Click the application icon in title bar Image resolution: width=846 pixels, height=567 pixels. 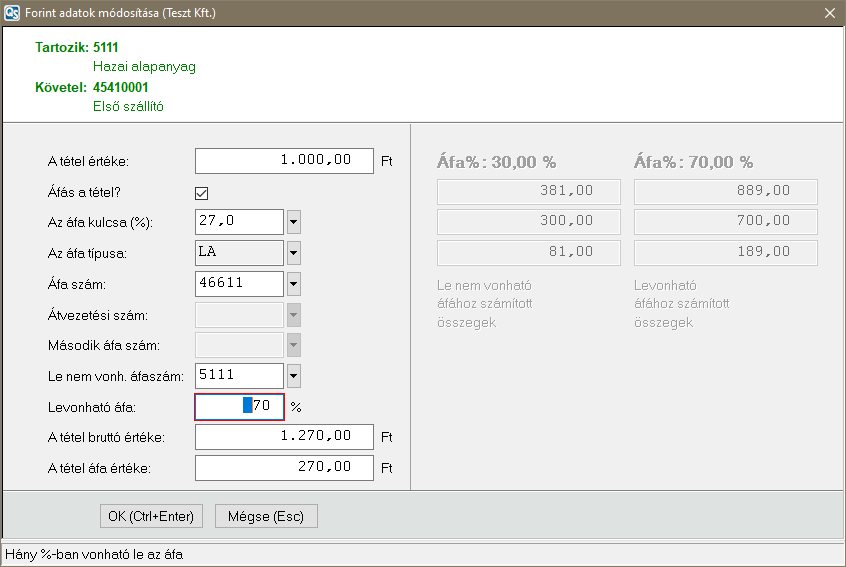(12, 13)
